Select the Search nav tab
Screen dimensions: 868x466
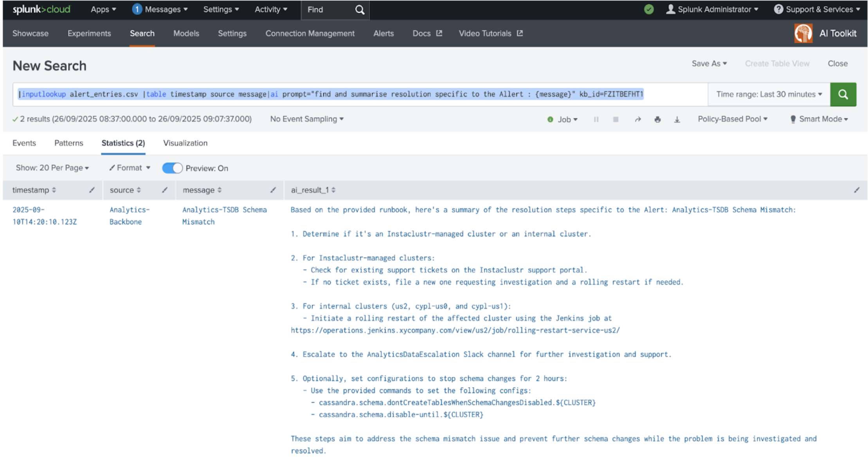(142, 33)
